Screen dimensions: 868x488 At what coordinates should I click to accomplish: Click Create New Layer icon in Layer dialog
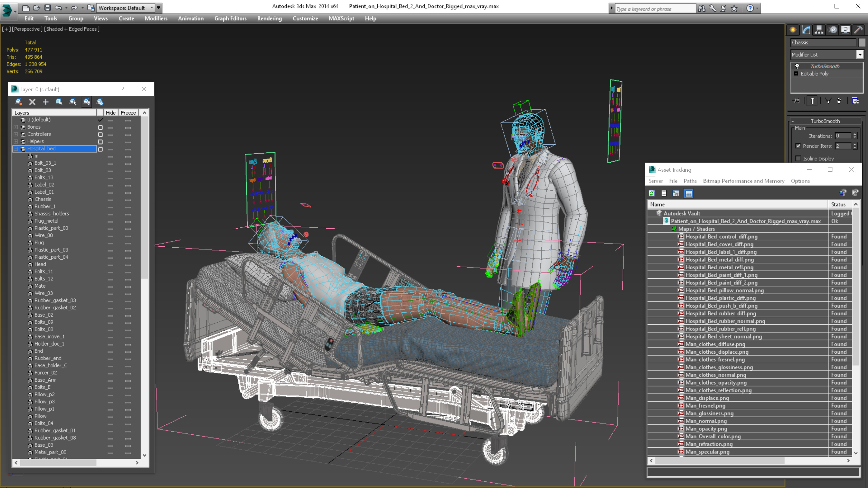click(18, 102)
